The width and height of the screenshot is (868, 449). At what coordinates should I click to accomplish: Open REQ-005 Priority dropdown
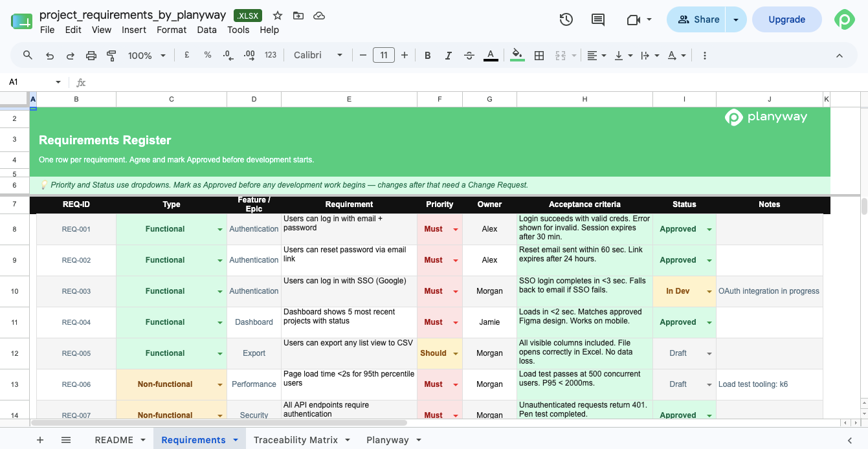click(456, 354)
